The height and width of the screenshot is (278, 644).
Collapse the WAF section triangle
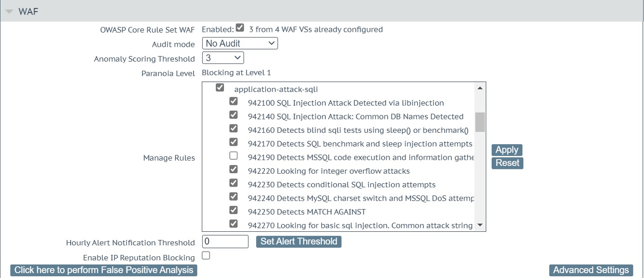9,12
